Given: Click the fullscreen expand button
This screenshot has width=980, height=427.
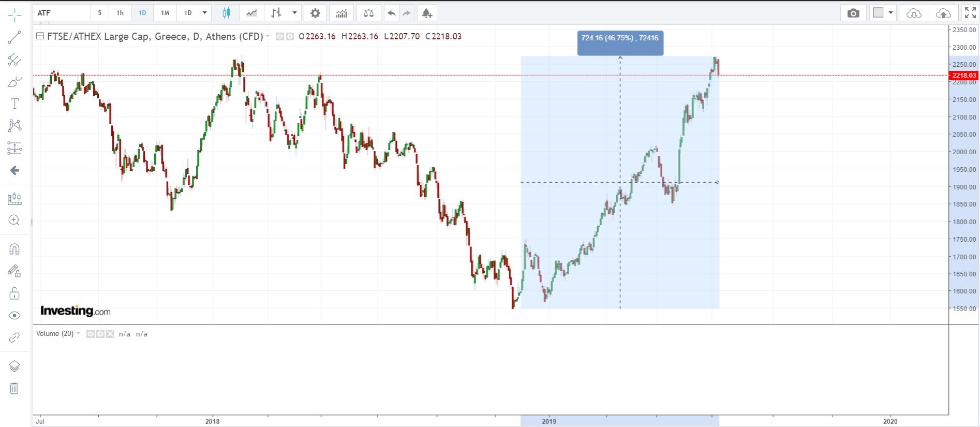Looking at the screenshot, I should (x=970, y=13).
